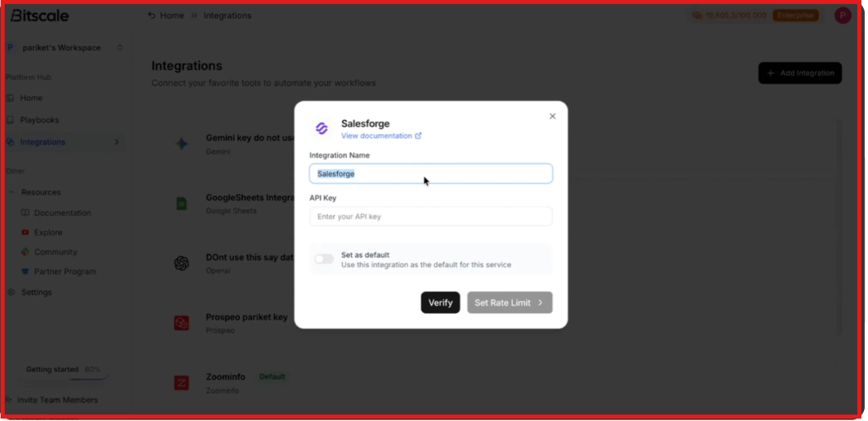Screen dimensions: 868x421
Task: Open the View documentation link
Action: click(376, 136)
